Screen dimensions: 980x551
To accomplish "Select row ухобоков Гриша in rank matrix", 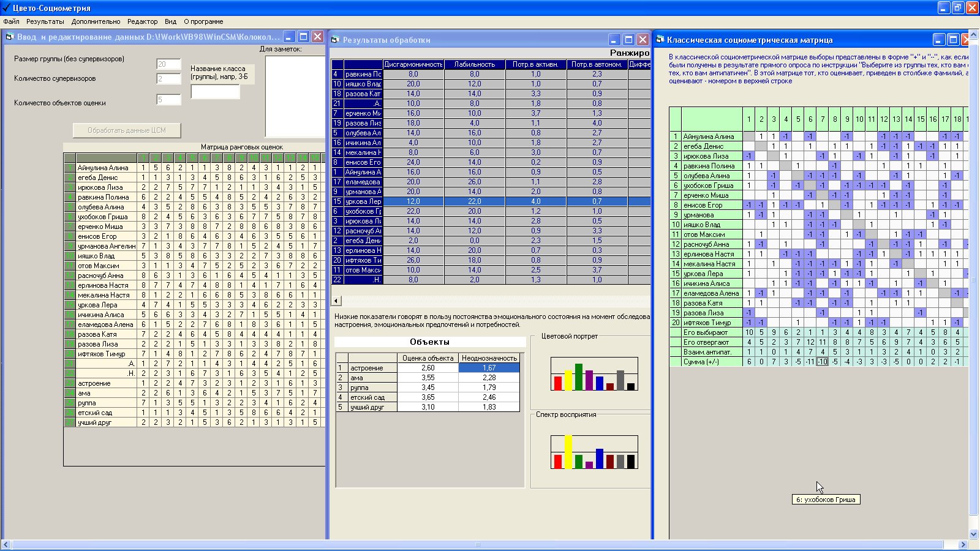I will coord(195,217).
